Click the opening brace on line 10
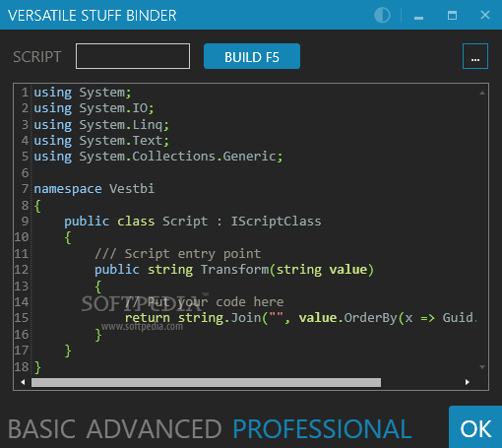The width and height of the screenshot is (502, 448). 68,237
